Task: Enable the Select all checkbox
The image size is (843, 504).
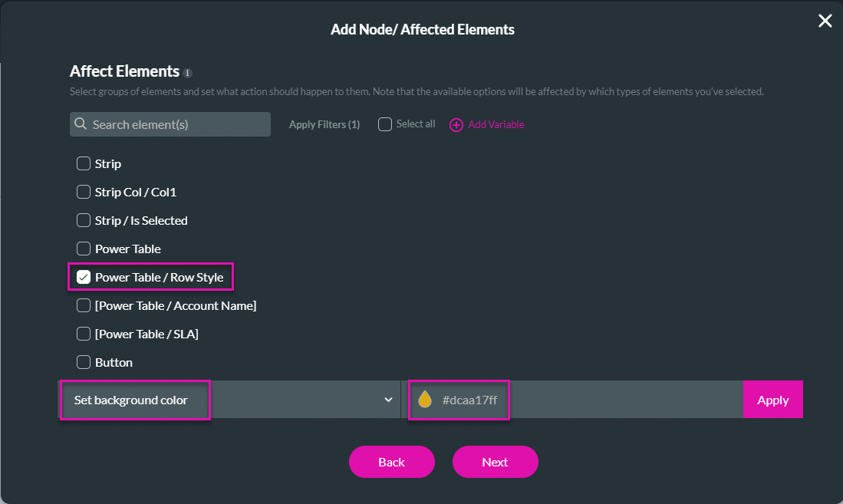Action: [x=384, y=124]
